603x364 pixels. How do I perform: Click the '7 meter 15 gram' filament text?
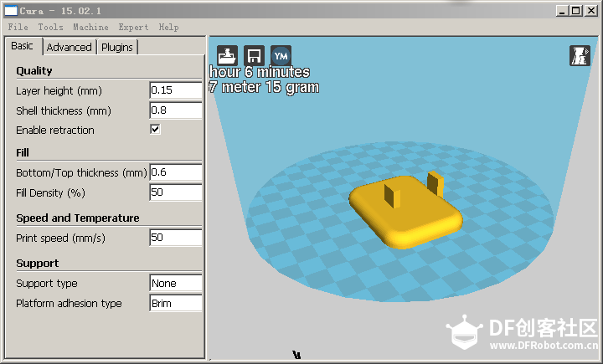(x=264, y=87)
